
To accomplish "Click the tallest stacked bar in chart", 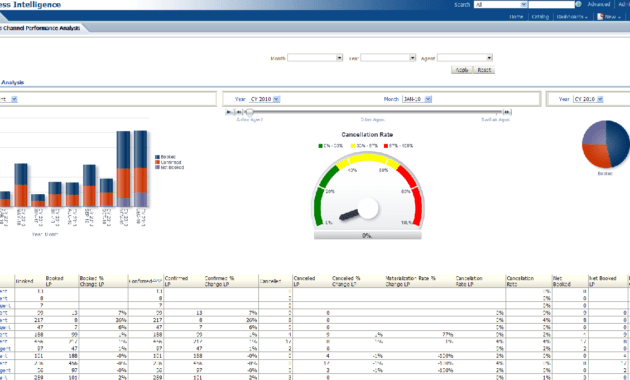I will coord(140,168).
